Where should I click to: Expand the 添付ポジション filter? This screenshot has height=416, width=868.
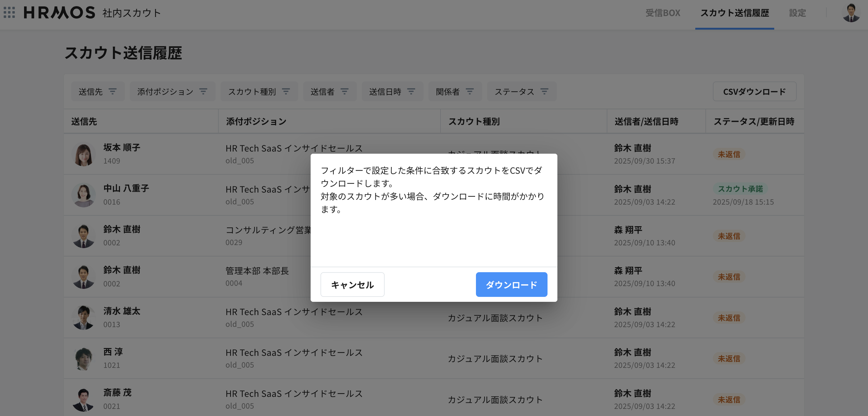(x=172, y=92)
